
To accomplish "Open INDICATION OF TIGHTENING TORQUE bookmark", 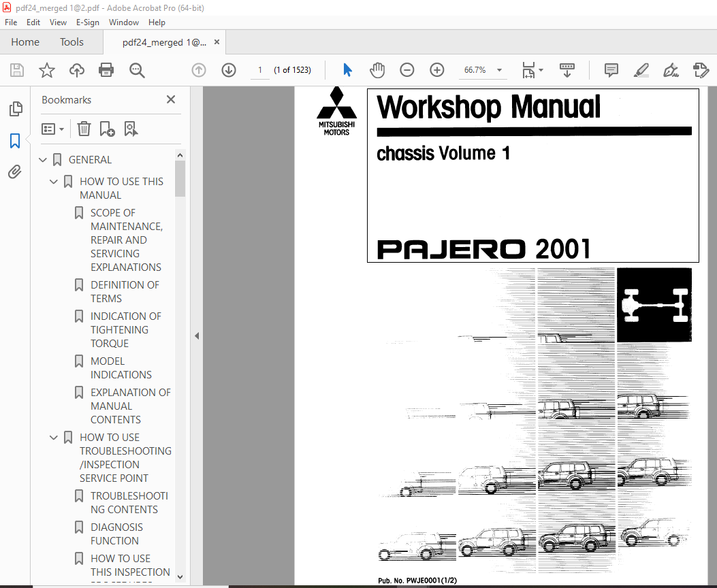I will pyautogui.click(x=126, y=329).
